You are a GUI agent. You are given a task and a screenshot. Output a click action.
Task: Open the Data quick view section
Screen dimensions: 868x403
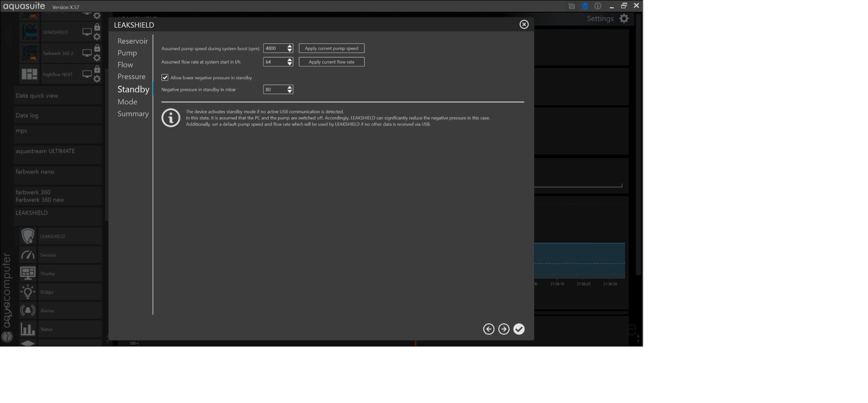click(58, 96)
